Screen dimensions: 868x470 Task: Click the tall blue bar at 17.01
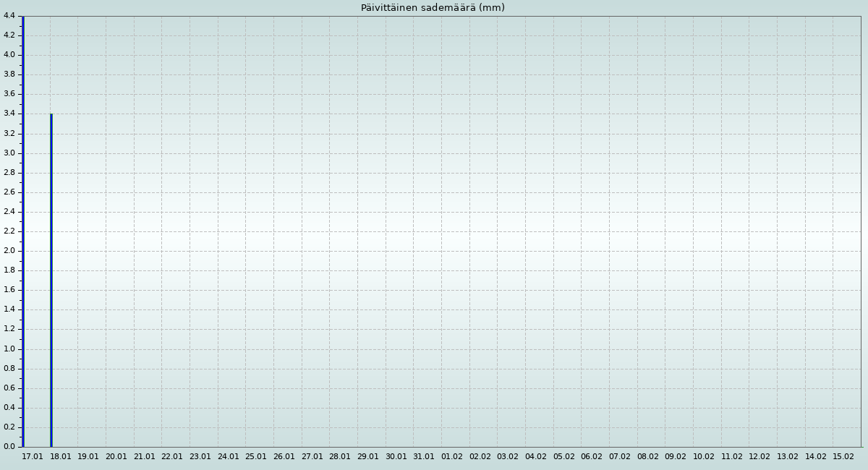click(x=22, y=231)
